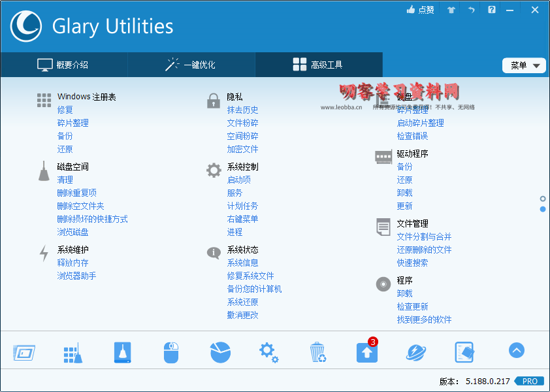Click the mouse-shaped icon in bottom toolbar

tap(171, 353)
